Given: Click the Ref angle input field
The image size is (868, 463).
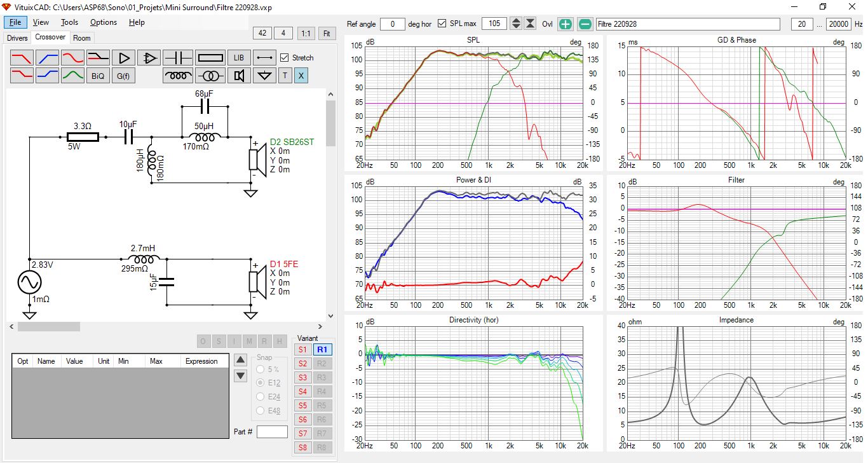Looking at the screenshot, I should coord(393,24).
